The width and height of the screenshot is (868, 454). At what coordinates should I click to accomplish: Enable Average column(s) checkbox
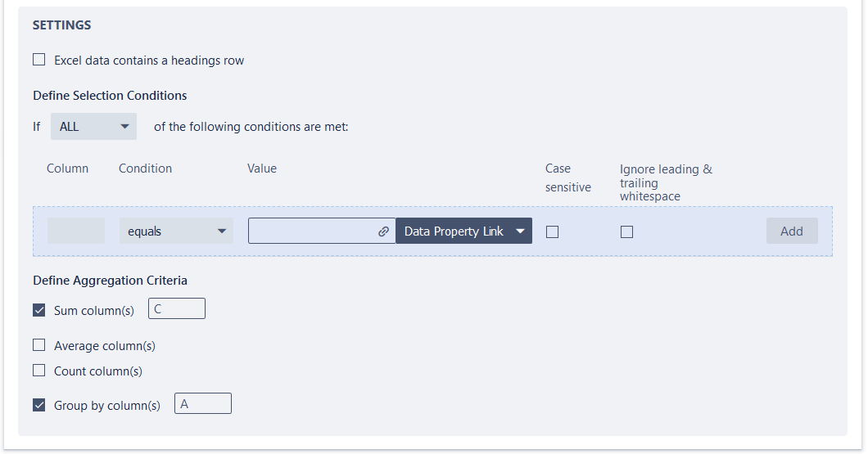39,345
